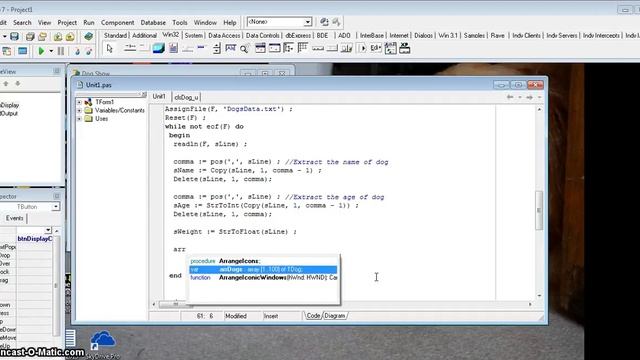Screen dimensions: 640x360
Task: Switch to the Unit1 editor tab
Action: 159,97
